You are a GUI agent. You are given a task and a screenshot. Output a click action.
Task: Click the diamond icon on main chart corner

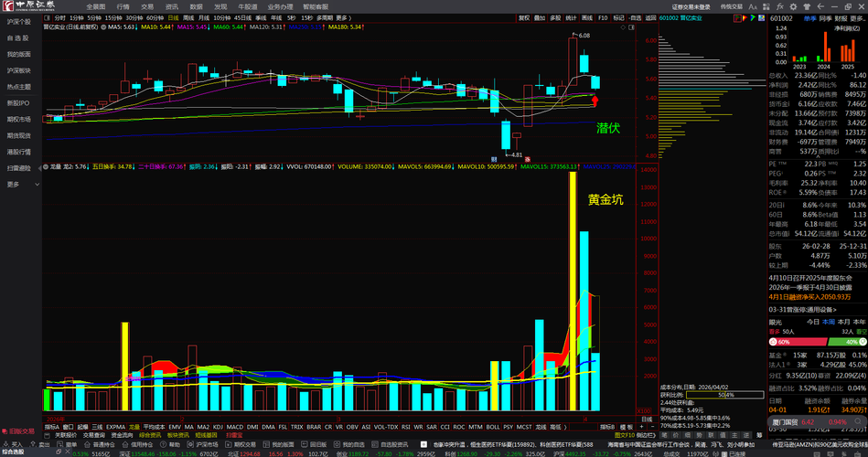pos(623,27)
